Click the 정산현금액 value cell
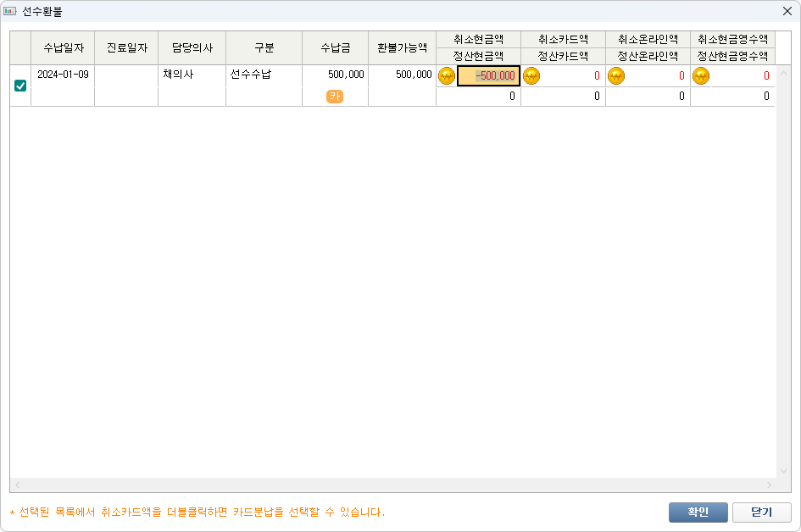 [479, 97]
